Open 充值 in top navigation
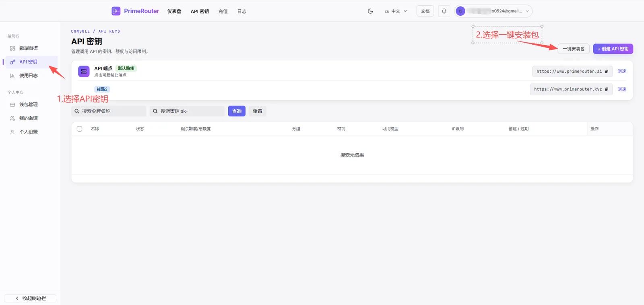 (x=223, y=11)
